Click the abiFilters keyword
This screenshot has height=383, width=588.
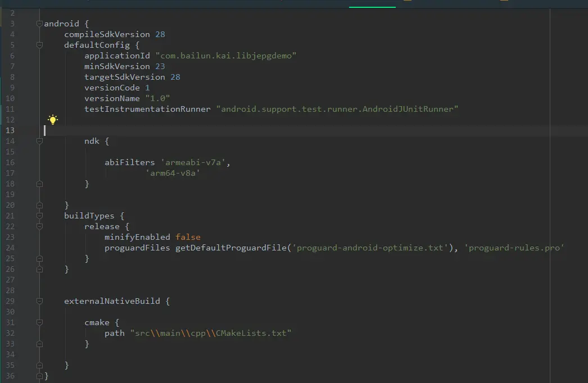(129, 163)
